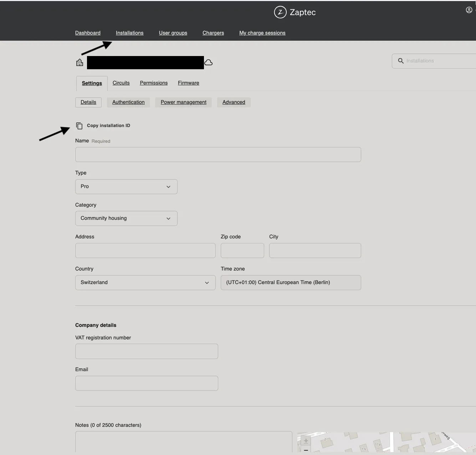Screen dimensions: 476x455
Task: Zoom in on the map
Action: click(306, 441)
